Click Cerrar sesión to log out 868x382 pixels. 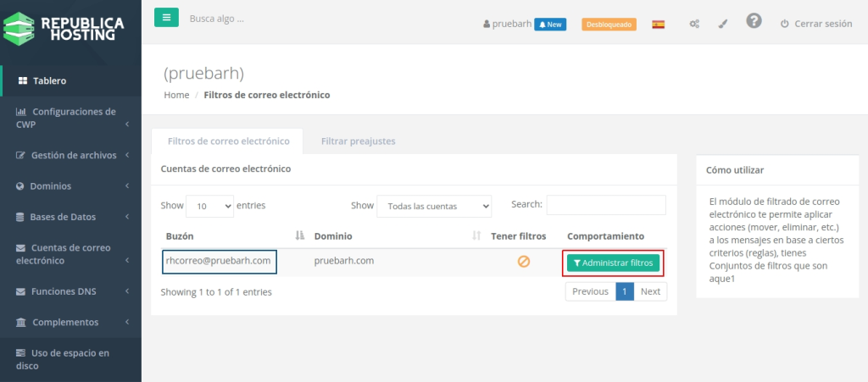815,24
